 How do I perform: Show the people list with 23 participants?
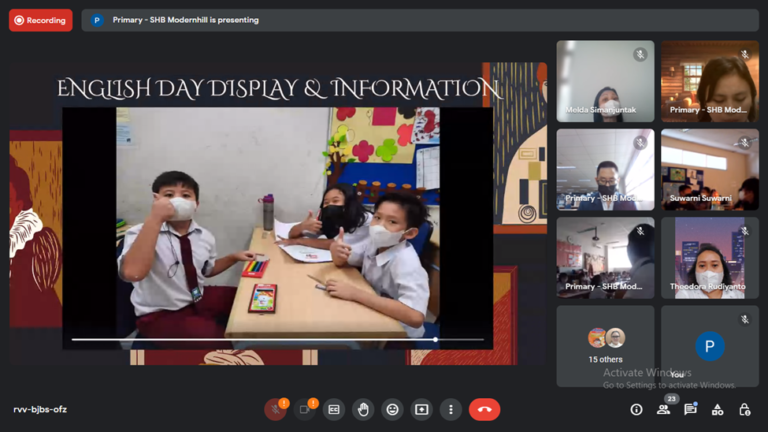click(x=663, y=410)
